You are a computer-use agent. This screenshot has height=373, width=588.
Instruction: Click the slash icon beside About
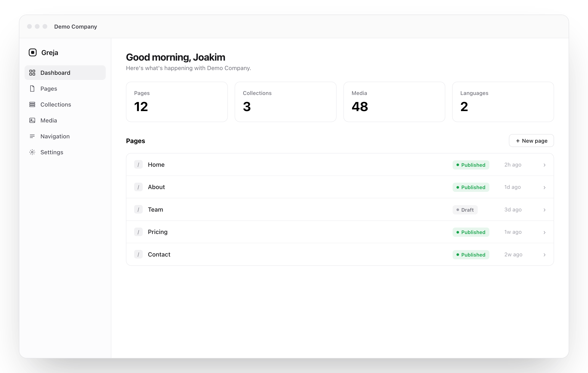click(138, 187)
